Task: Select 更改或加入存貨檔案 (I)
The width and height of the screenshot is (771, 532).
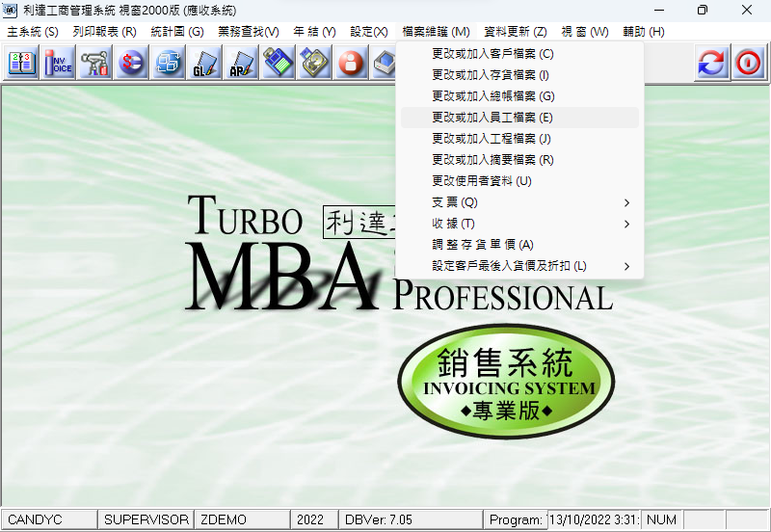Action: 519,75
